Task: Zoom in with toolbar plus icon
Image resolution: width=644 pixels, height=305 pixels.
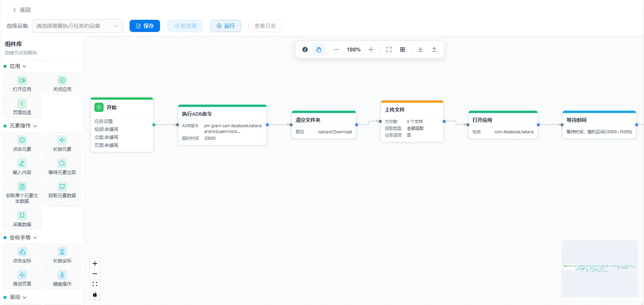Action: tap(371, 50)
